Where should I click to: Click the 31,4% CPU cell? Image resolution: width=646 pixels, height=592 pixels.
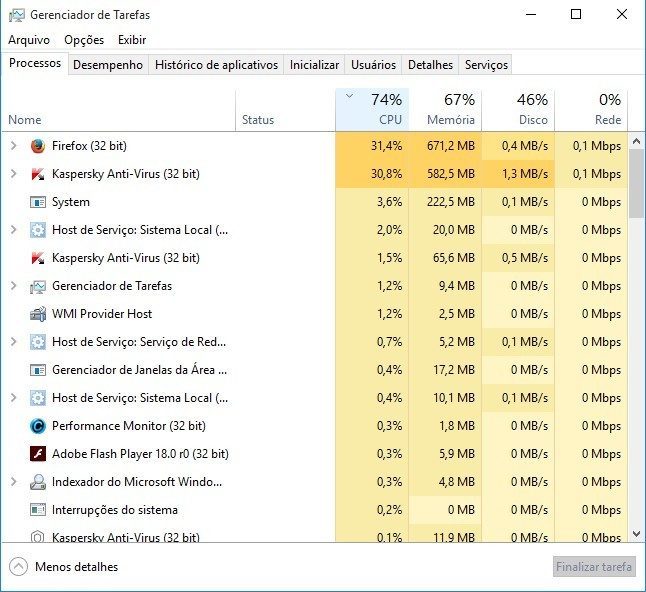[x=372, y=146]
